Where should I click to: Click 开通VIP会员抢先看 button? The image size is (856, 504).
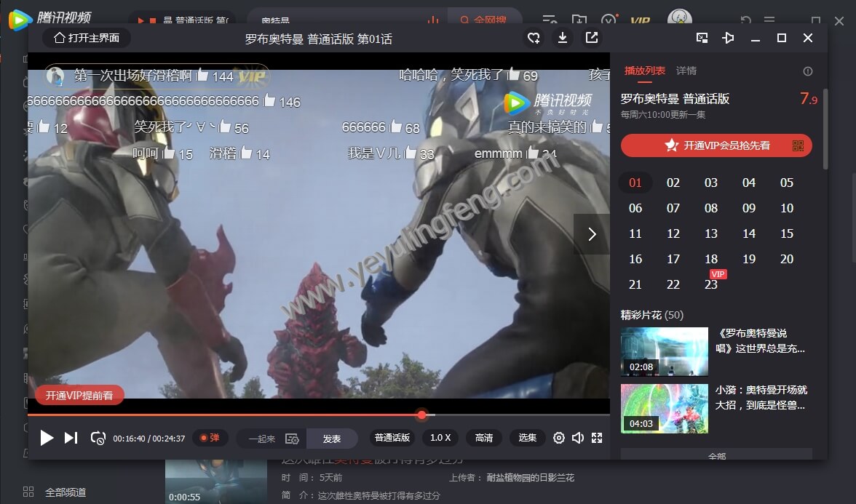[716, 145]
